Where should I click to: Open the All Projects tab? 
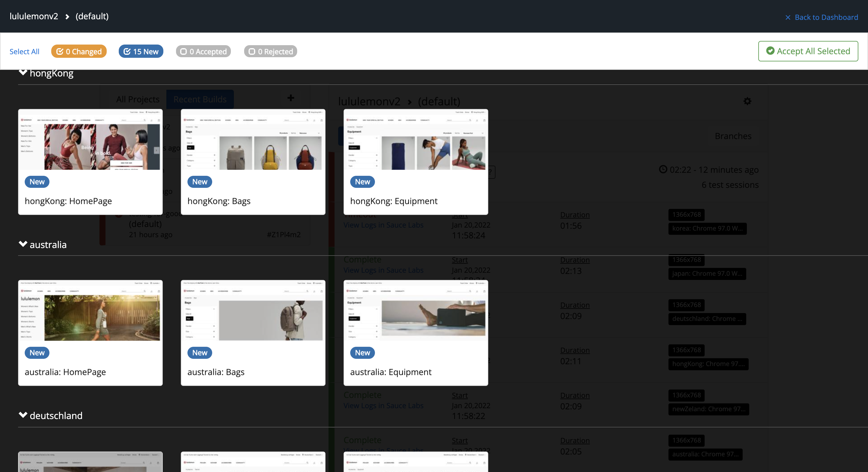[x=137, y=99]
